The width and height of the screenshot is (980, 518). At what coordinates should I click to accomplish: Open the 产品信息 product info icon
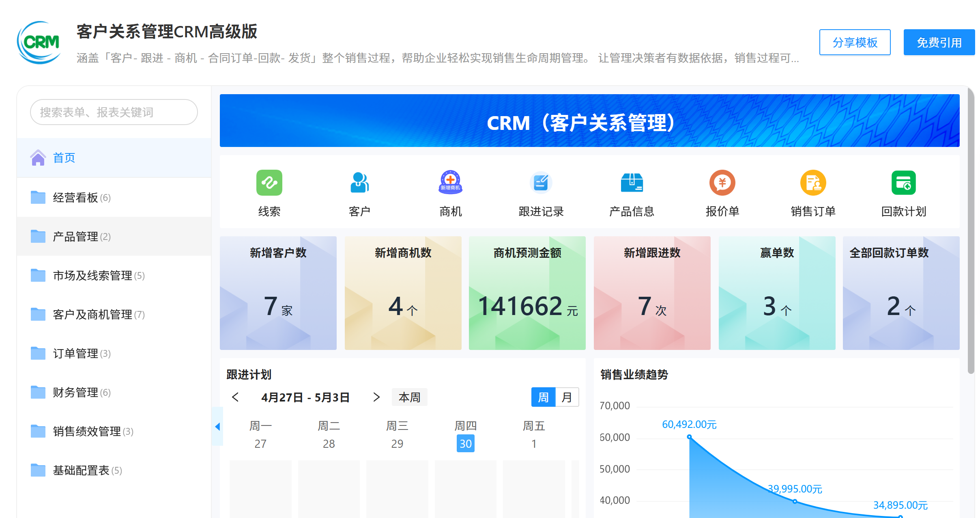(632, 183)
